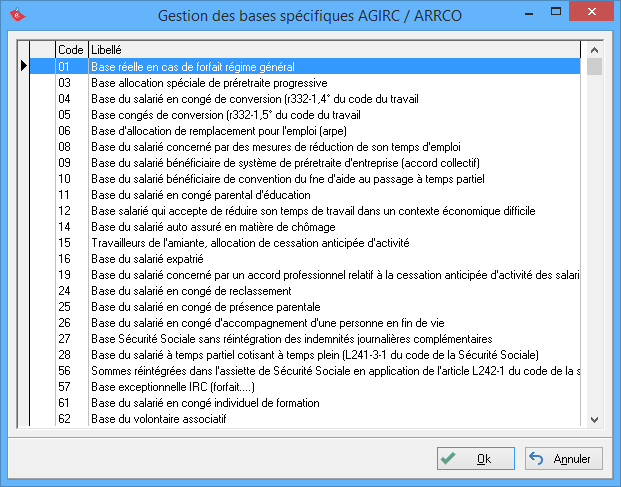Select row 15 Travailleurs de l'amiante

(x=300, y=242)
